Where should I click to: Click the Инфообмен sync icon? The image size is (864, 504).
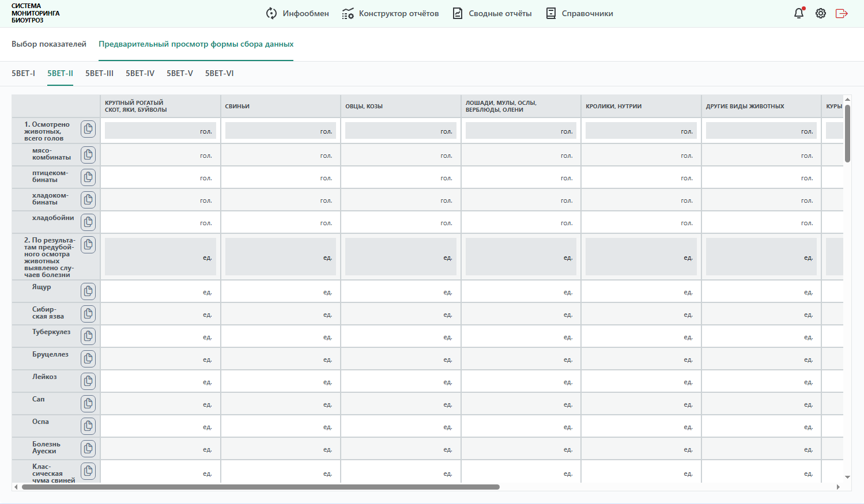click(x=271, y=13)
